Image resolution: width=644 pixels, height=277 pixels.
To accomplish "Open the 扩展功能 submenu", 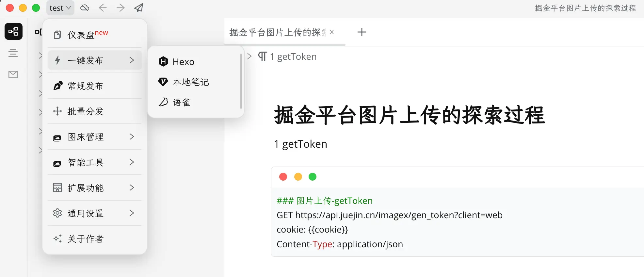I will point(95,187).
